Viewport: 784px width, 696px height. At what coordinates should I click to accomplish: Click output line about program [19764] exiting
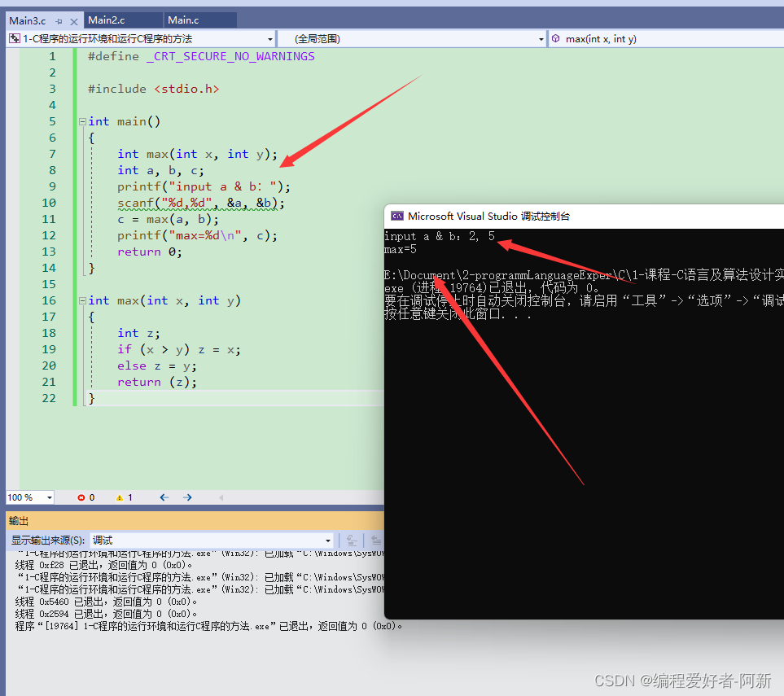point(208,626)
